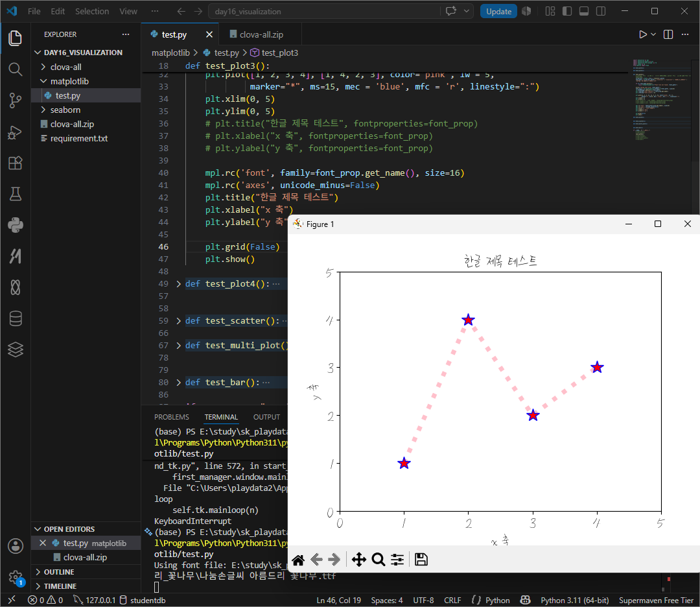
Task: Go back to previous figure view
Action: pos(316,559)
